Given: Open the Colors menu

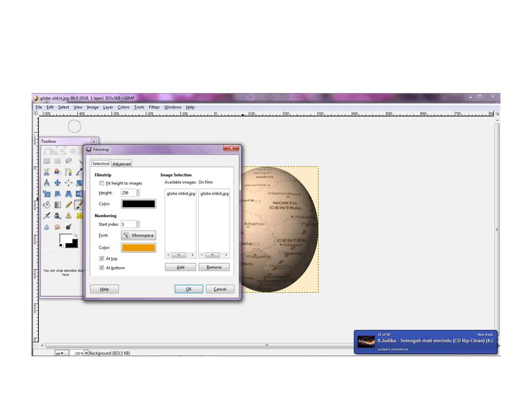Looking at the screenshot, I should tap(124, 107).
